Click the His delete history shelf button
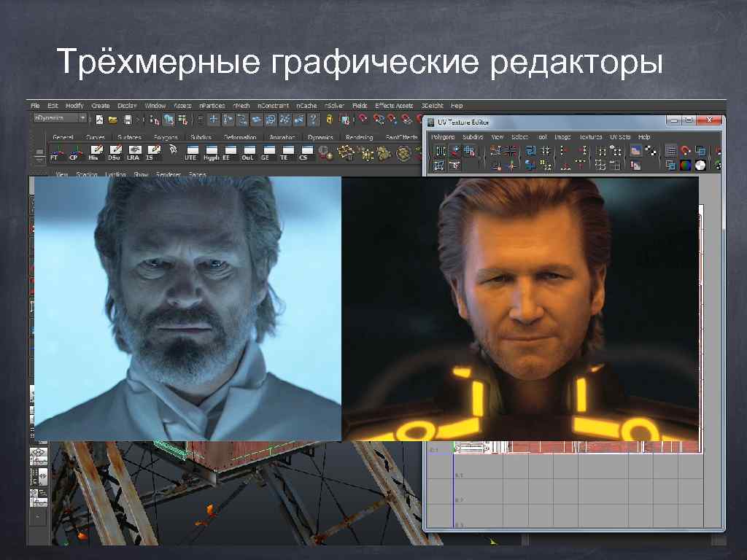The width and height of the screenshot is (747, 560). point(95,153)
